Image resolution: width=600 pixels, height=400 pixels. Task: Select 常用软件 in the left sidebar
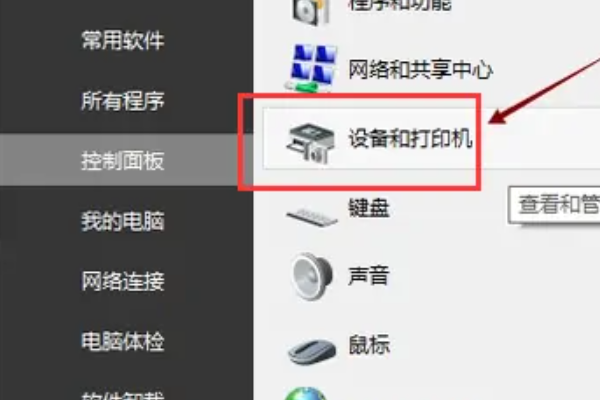tap(123, 40)
